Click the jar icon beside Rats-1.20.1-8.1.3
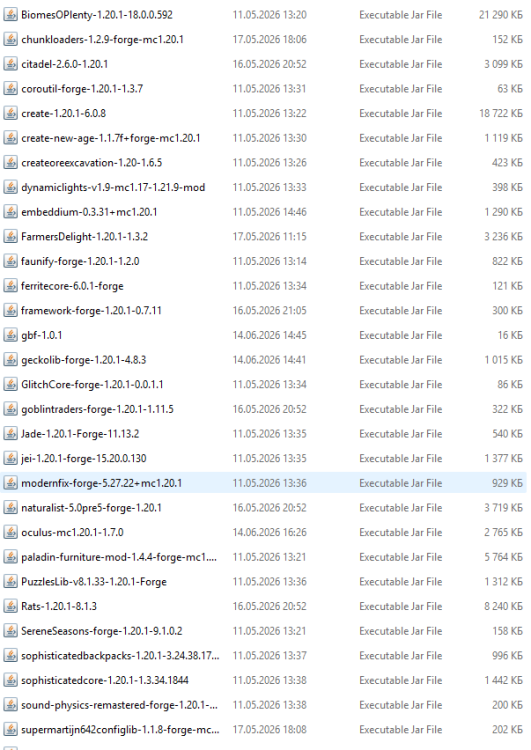Viewport: 531px width, 750px height. [11, 606]
